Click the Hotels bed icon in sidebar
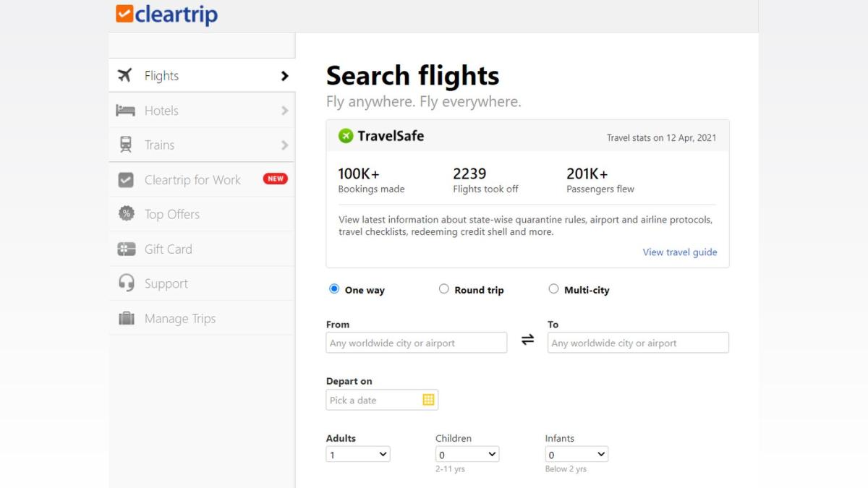Image resolution: width=868 pixels, height=488 pixels. (x=124, y=110)
